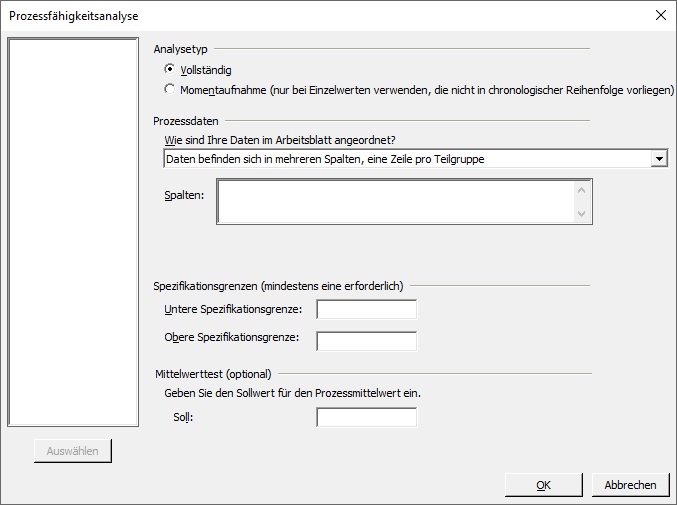The width and height of the screenshot is (677, 505).
Task: Click 'Geben Sie den Sollwert' instruction text
Action: tap(292, 393)
